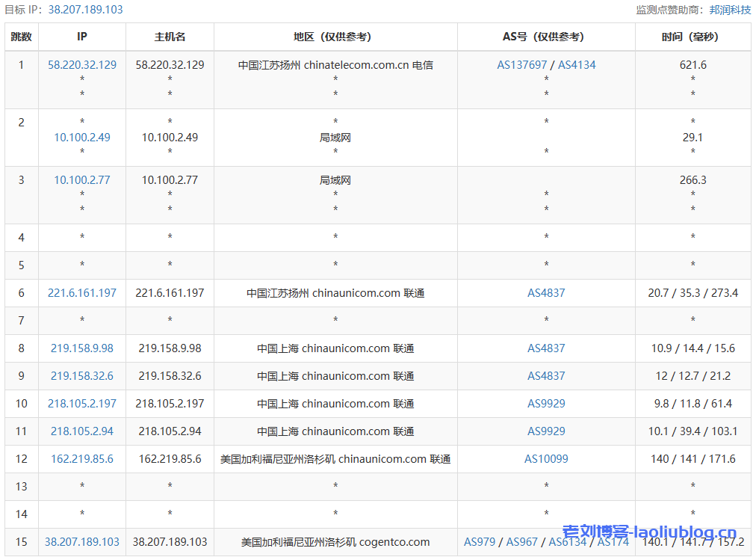
Task: Open target IP link 38.207.189.103 at top
Action: click(x=85, y=10)
